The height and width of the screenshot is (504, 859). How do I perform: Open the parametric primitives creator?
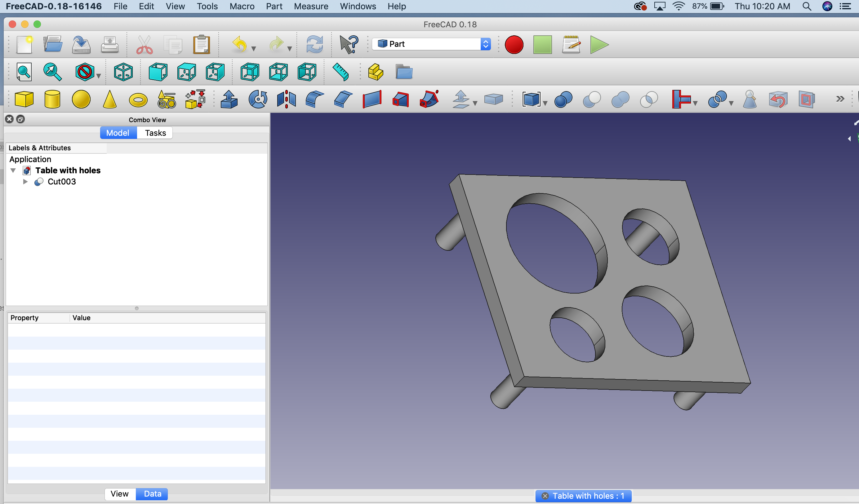(167, 99)
